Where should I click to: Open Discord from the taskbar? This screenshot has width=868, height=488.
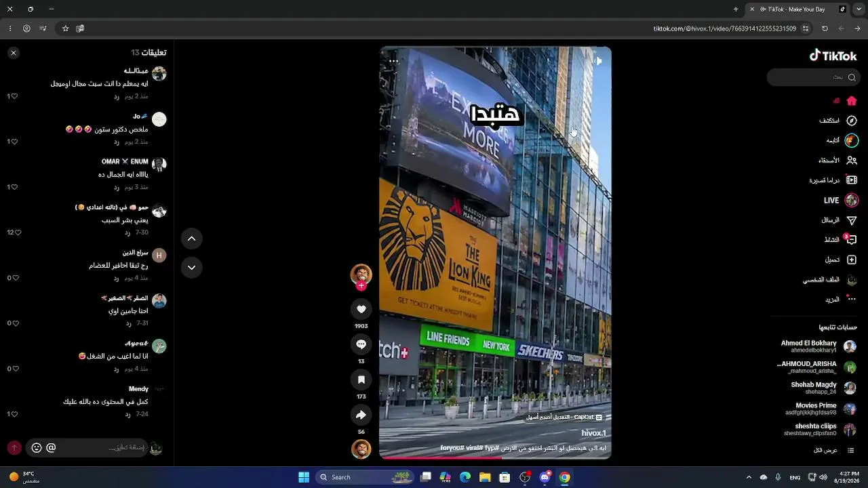click(545, 477)
